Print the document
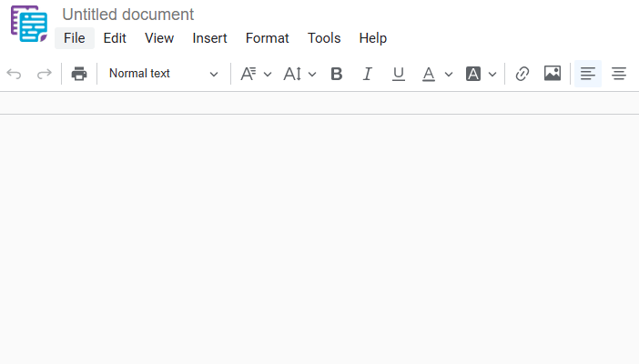Viewport: 639px width, 364px height. click(x=79, y=74)
